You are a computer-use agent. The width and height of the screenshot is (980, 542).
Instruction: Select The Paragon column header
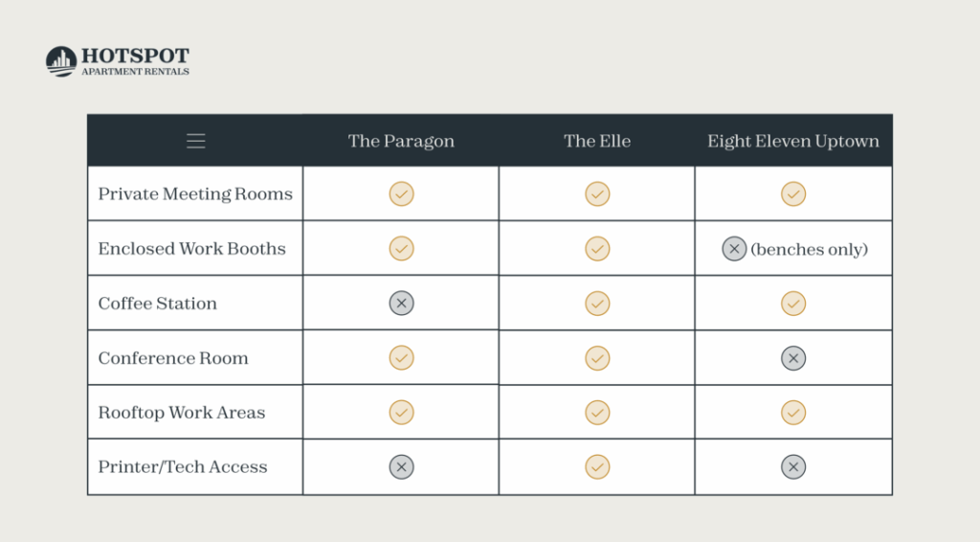(x=401, y=142)
